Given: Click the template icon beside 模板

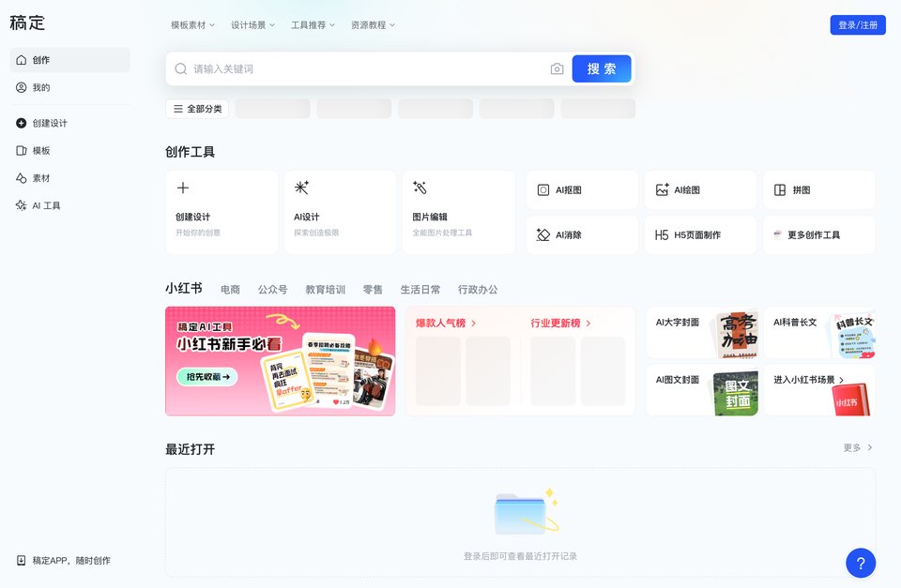Looking at the screenshot, I should (22, 150).
